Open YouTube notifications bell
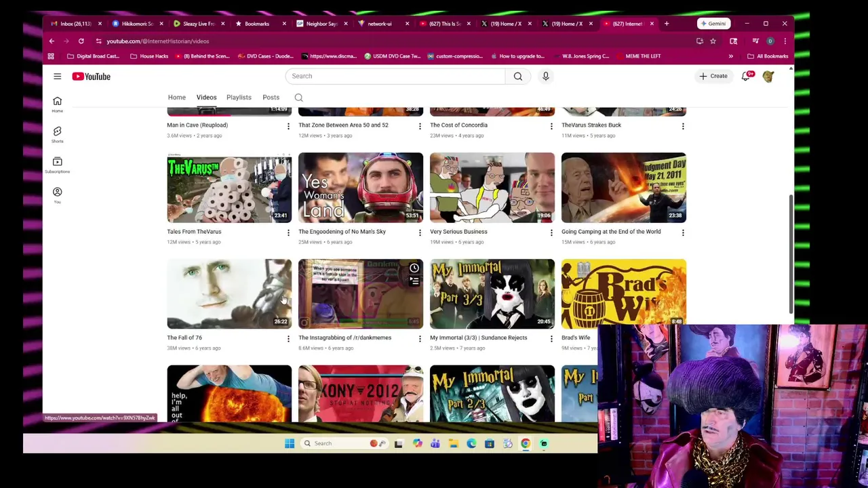 (x=746, y=76)
